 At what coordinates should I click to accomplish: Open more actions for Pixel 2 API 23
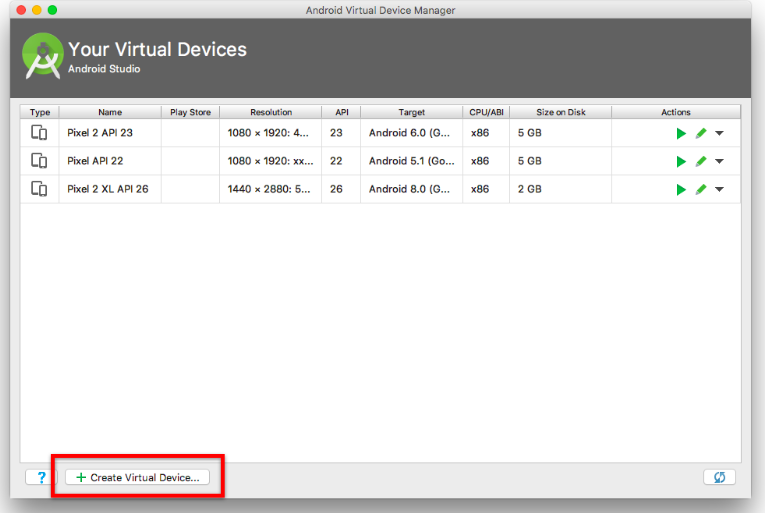click(719, 133)
